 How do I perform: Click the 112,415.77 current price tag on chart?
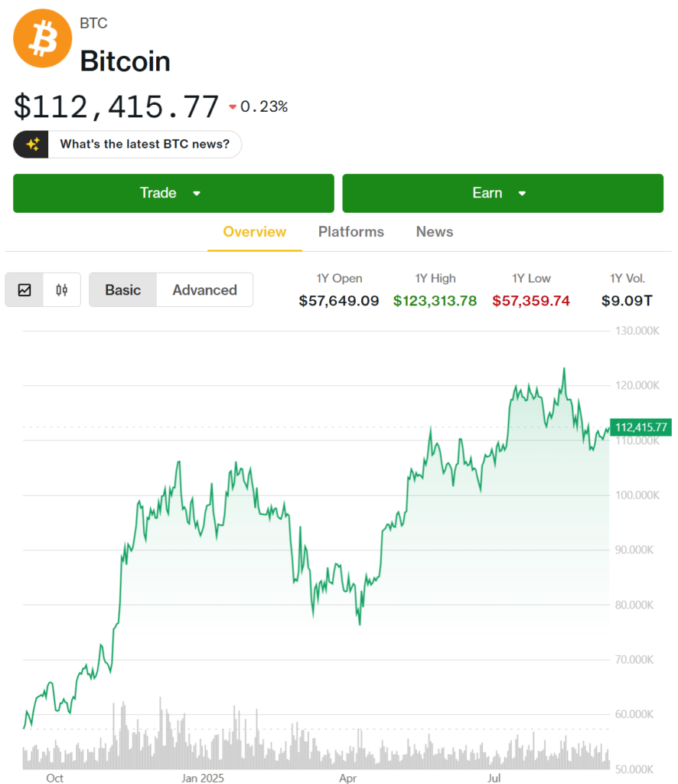(641, 427)
